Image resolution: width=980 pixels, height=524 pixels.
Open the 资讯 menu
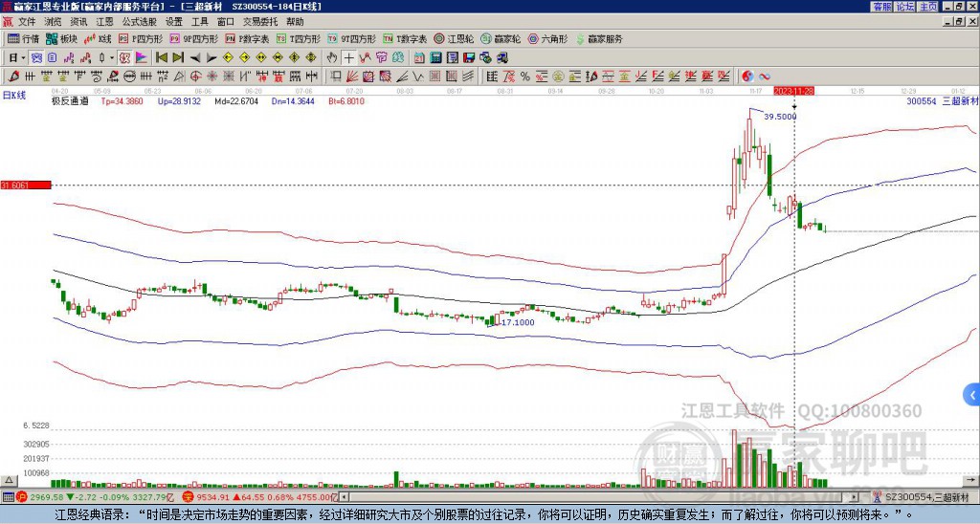click(78, 22)
